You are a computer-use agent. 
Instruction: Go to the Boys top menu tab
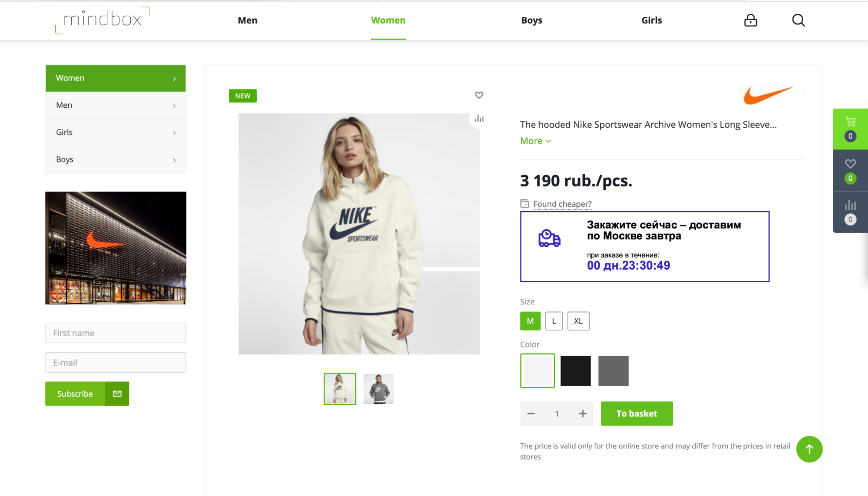pyautogui.click(x=531, y=20)
